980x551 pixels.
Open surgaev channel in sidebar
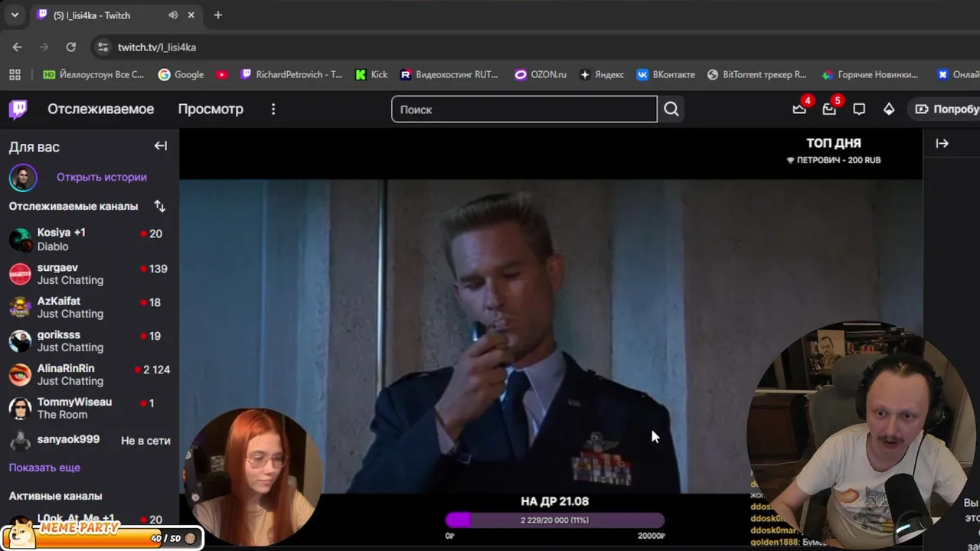point(90,273)
